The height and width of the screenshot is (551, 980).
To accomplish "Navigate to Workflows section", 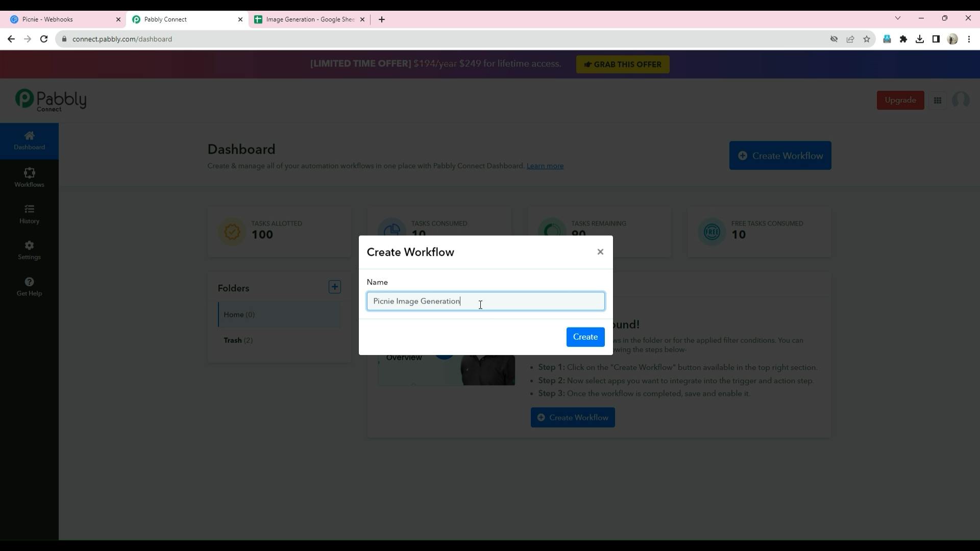I will coord(30,177).
